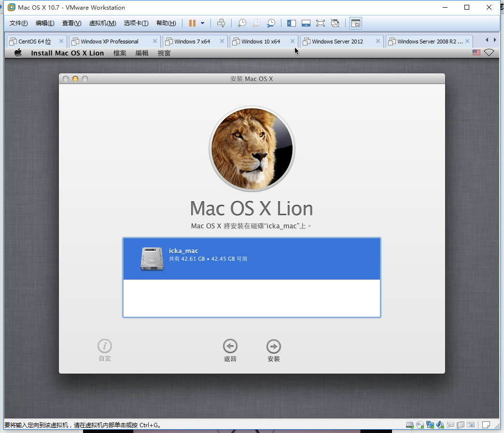Close the Windows Server 2012 tab
504x433 pixels.
[x=378, y=41]
